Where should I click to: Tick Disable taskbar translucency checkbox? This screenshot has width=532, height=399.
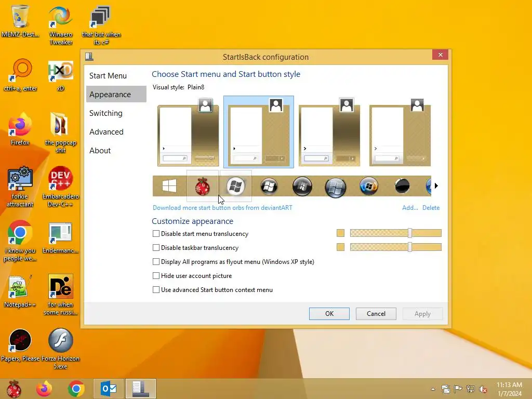coord(156,248)
